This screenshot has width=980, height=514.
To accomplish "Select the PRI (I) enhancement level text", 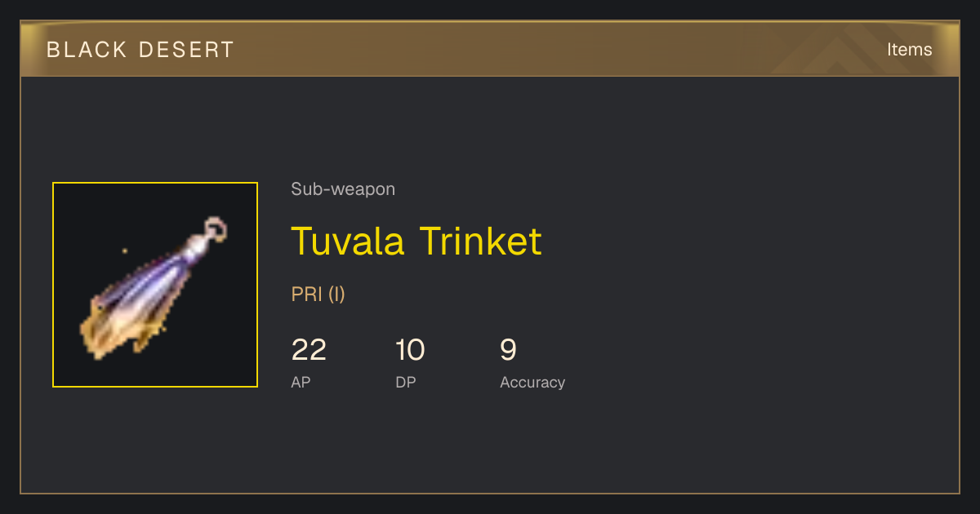I will [x=318, y=294].
